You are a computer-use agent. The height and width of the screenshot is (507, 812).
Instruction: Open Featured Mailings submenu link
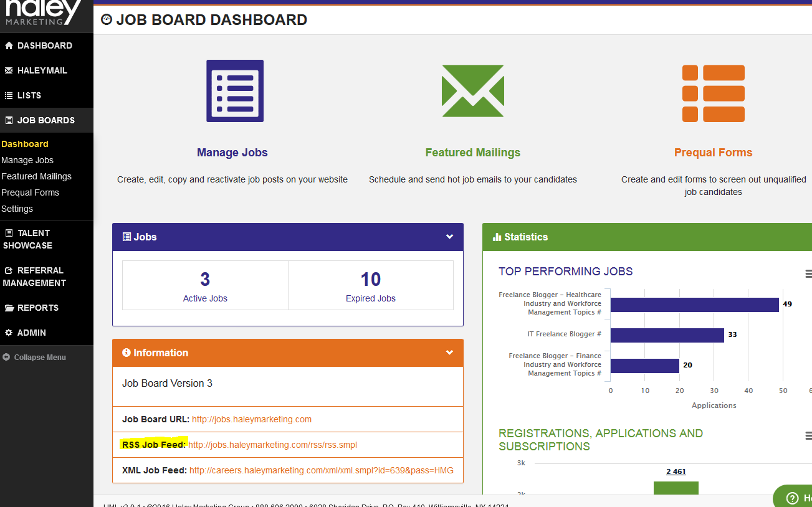click(x=36, y=176)
